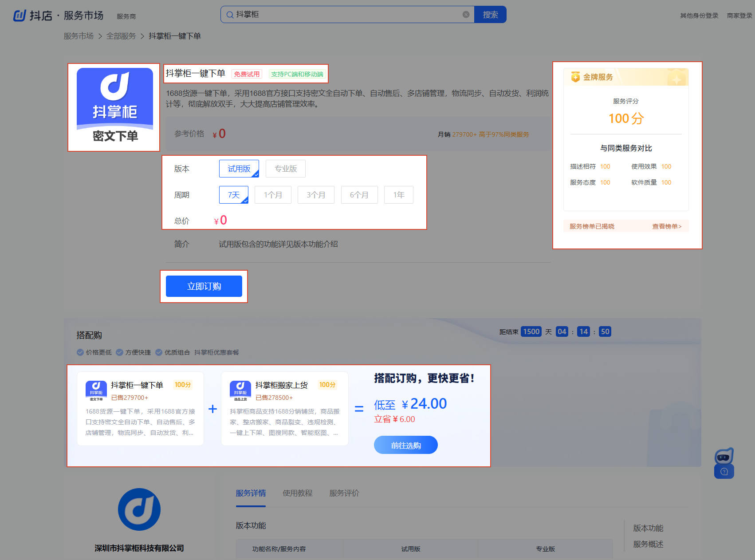This screenshot has height=560, width=755.
Task: Click 商家登录 link
Action: point(739,16)
